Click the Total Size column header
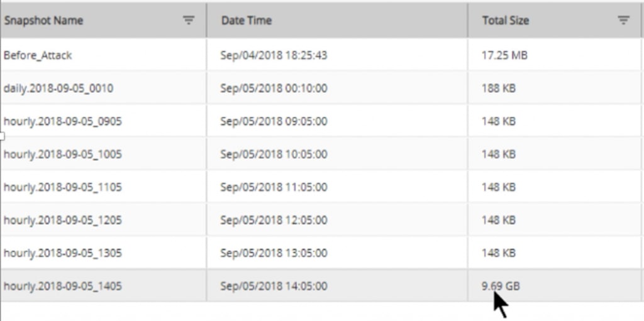Image resolution: width=644 pixels, height=321 pixels. tap(506, 20)
